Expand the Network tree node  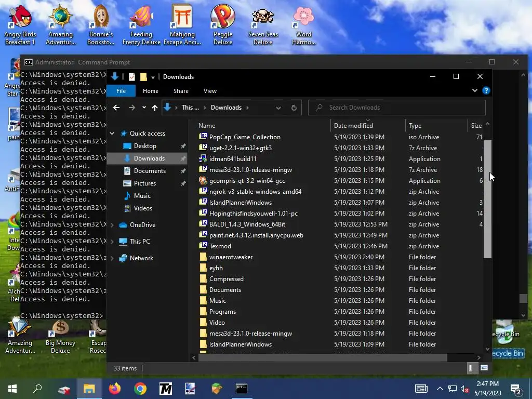click(112, 258)
